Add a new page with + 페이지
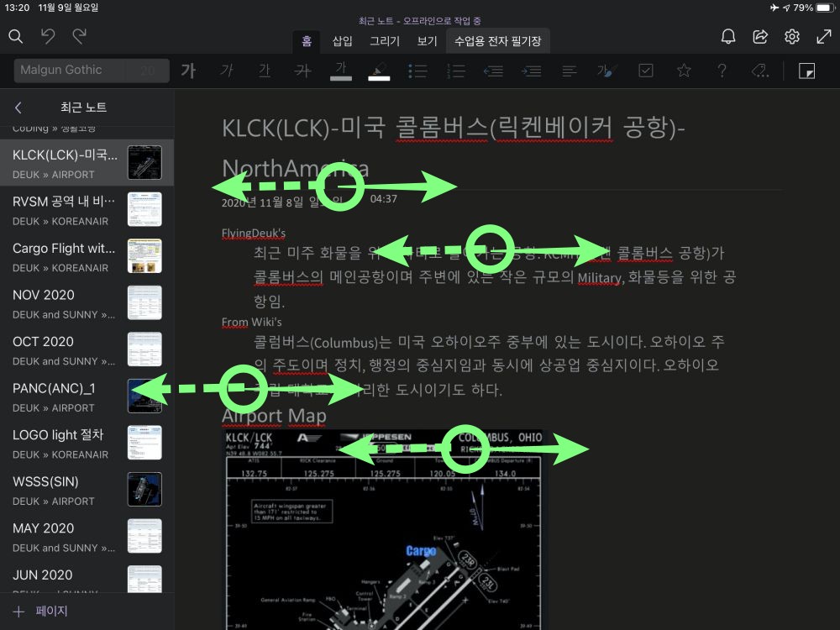This screenshot has width=840, height=630. tap(40, 612)
